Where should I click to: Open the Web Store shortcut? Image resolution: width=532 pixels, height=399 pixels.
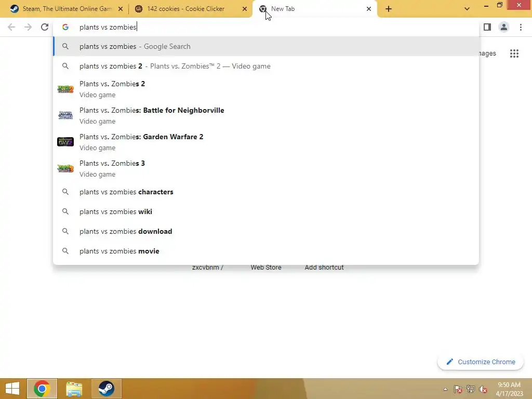266,268
